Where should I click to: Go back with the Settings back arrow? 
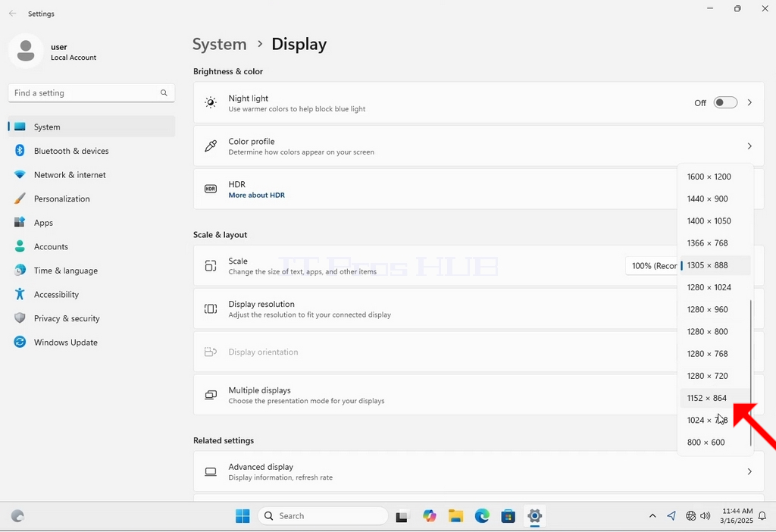(12, 14)
